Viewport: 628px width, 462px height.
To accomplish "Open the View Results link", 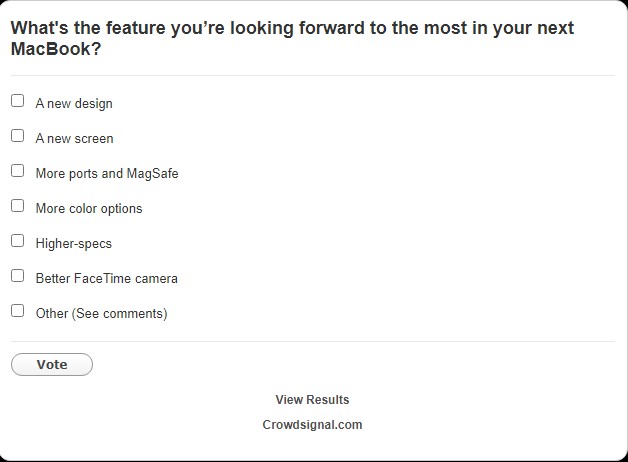I will pos(312,400).
